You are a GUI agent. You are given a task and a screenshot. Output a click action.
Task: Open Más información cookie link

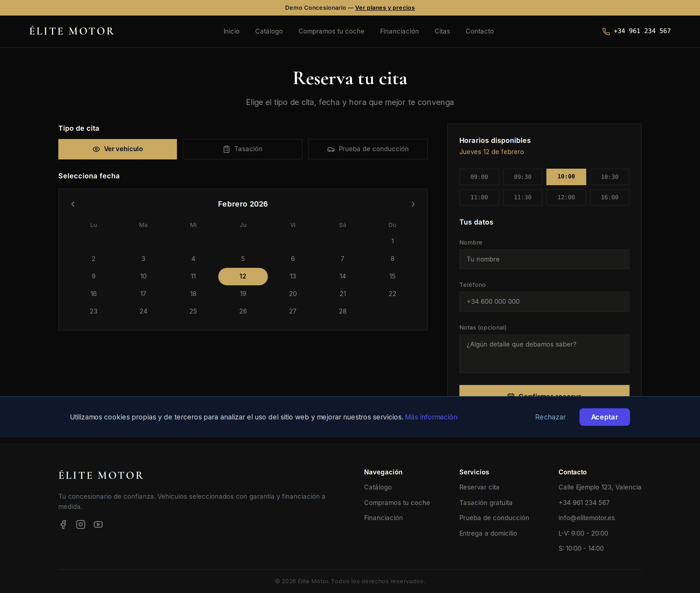pyautogui.click(x=431, y=417)
